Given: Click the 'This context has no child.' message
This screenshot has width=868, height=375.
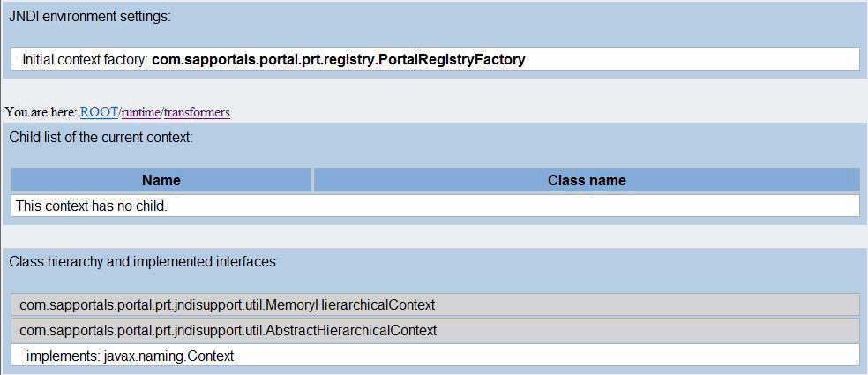Looking at the screenshot, I should (x=92, y=206).
